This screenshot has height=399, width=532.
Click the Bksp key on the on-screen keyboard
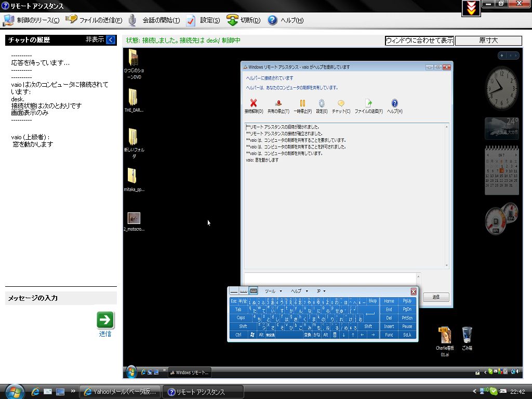pyautogui.click(x=373, y=301)
